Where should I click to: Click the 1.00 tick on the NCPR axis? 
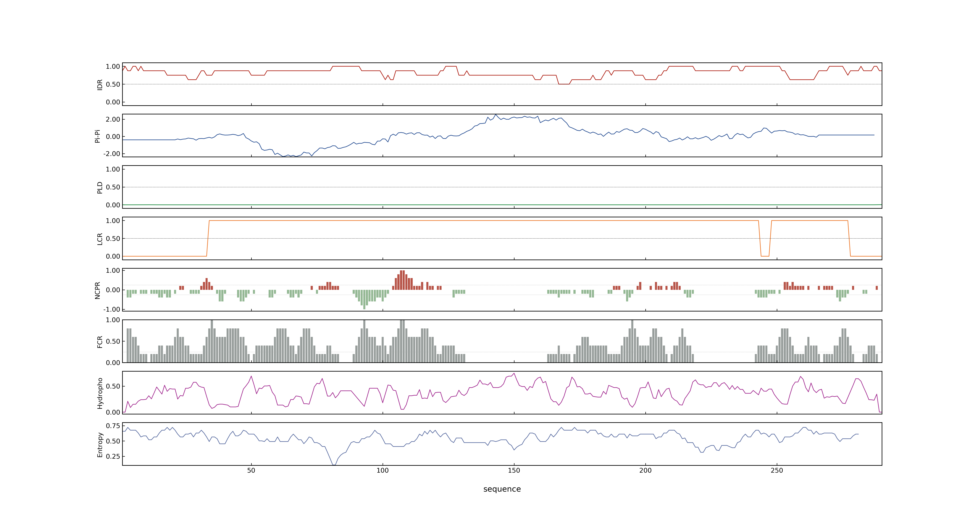113,271
